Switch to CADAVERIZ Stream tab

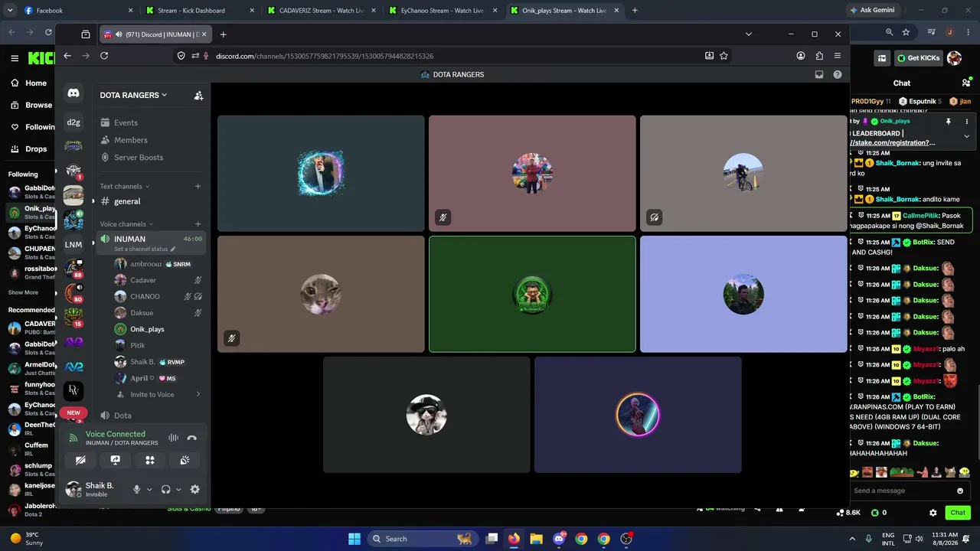coord(320,11)
